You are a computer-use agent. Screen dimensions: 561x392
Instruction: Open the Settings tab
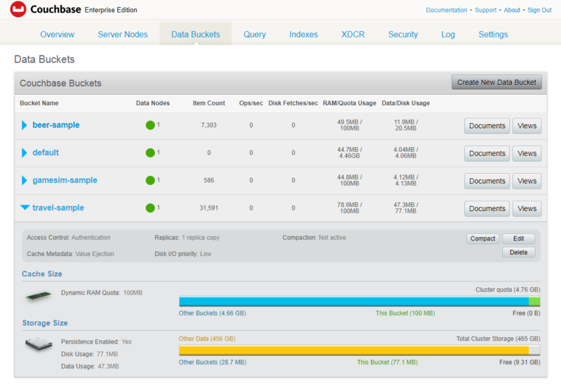pyautogui.click(x=494, y=34)
